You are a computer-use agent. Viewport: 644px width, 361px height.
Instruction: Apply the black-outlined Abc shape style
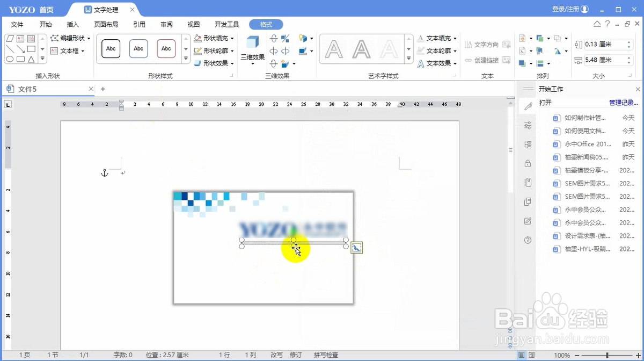point(111,49)
